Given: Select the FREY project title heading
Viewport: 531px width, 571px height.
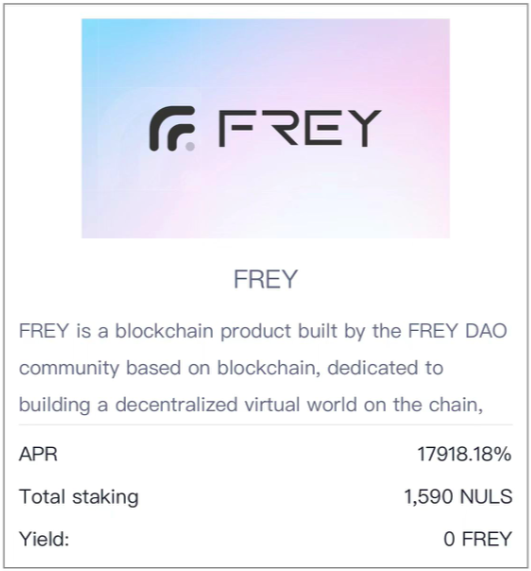Looking at the screenshot, I should point(266,279).
